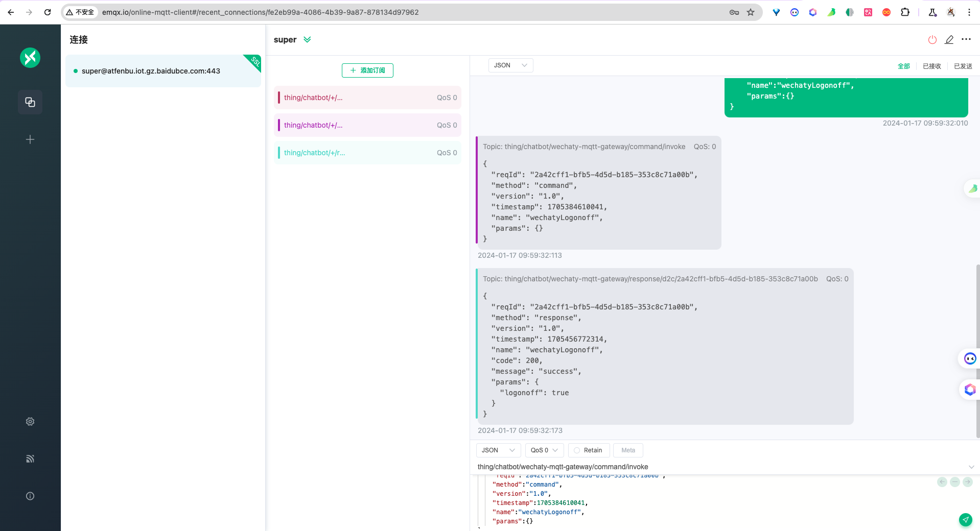
Task: Open the payload JSON format dropdown in the publish bar
Action: pyautogui.click(x=498, y=450)
